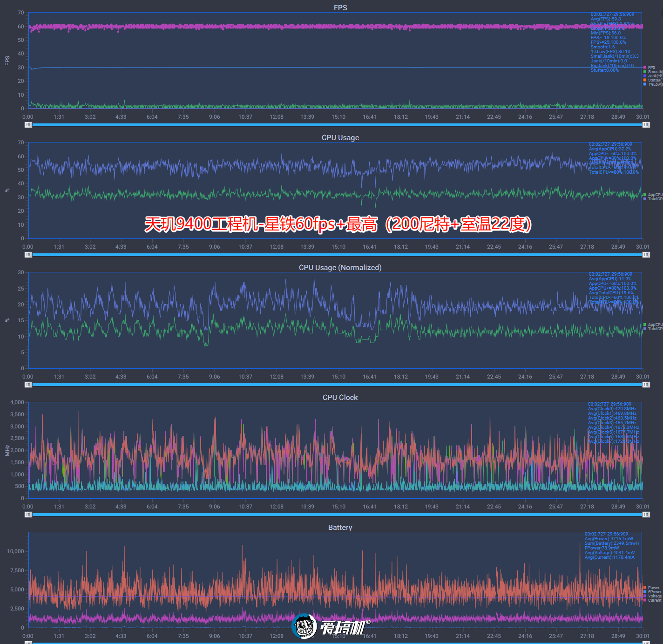
Task: Click the 15:10 tick on the FPS time axis
Action: (x=338, y=117)
